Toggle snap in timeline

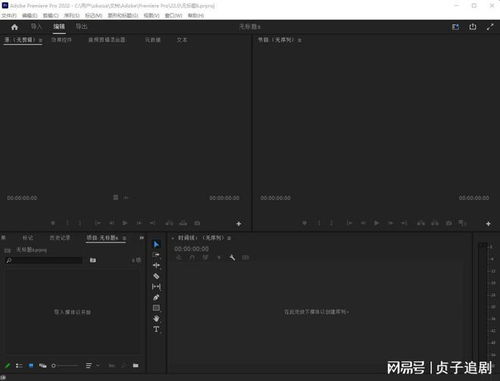point(192,258)
